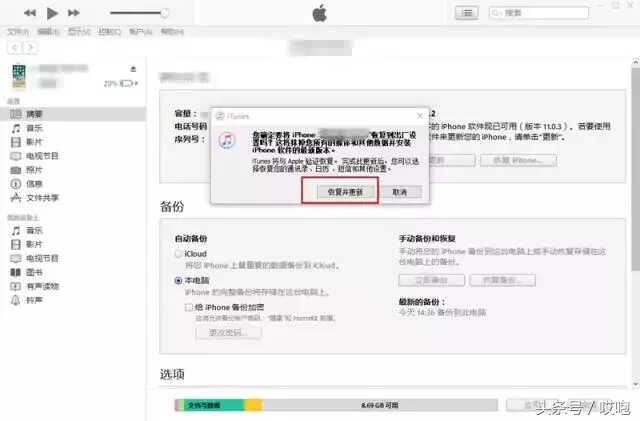This screenshot has width=640, height=421.
Task: Eject the connected iPhone
Action: click(x=133, y=69)
